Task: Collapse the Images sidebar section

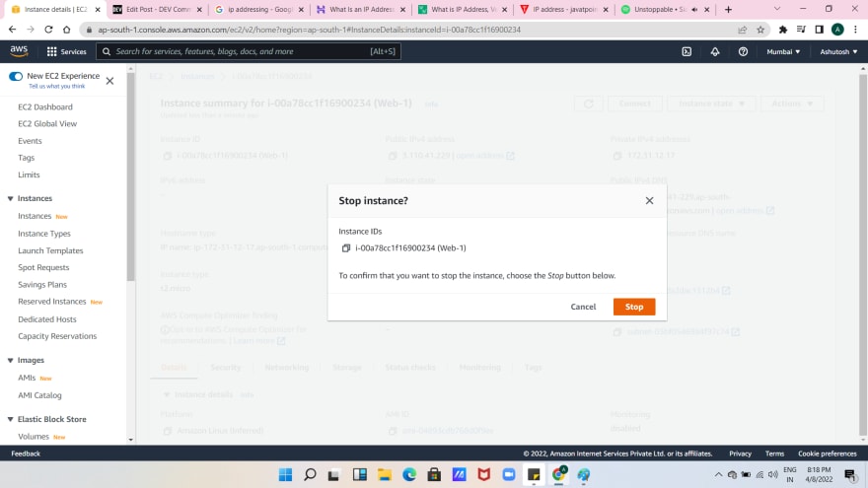Action: [x=10, y=360]
